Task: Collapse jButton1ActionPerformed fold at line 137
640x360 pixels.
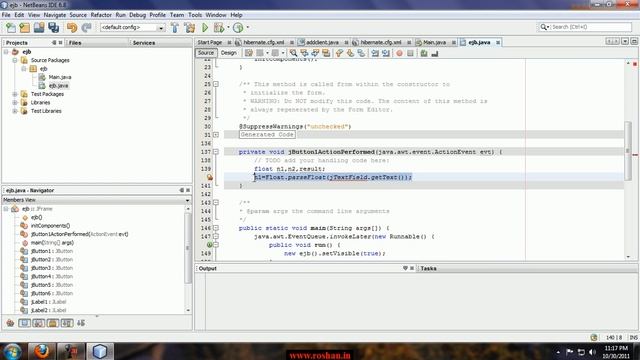Action: 216,152
